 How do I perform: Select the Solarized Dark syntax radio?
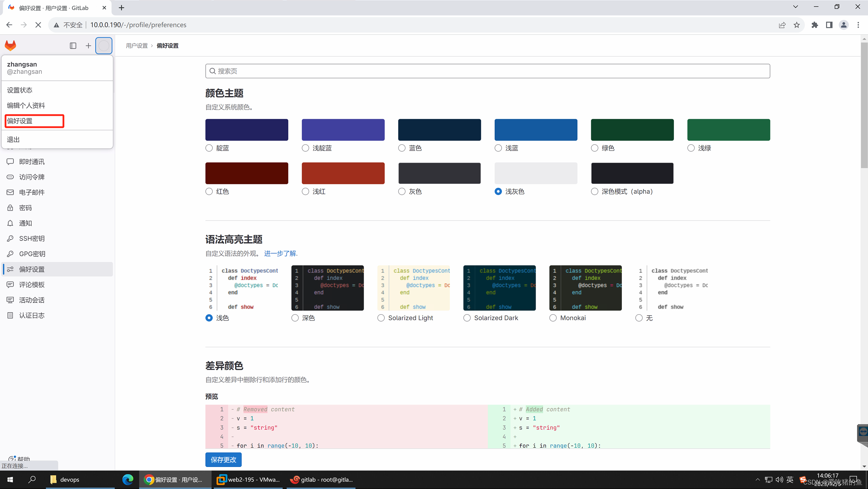467,318
